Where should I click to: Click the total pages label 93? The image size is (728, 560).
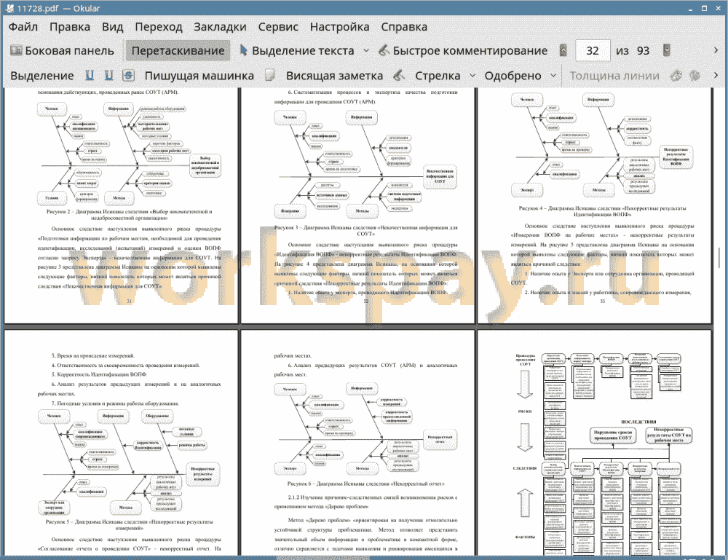(643, 51)
